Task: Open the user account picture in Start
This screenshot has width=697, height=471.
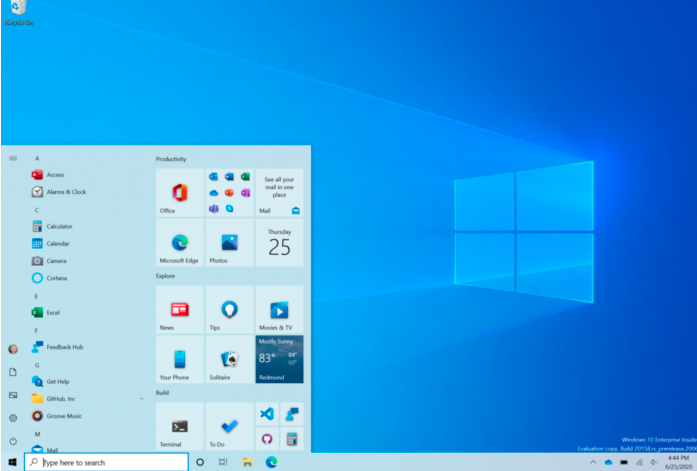Action: click(x=13, y=349)
